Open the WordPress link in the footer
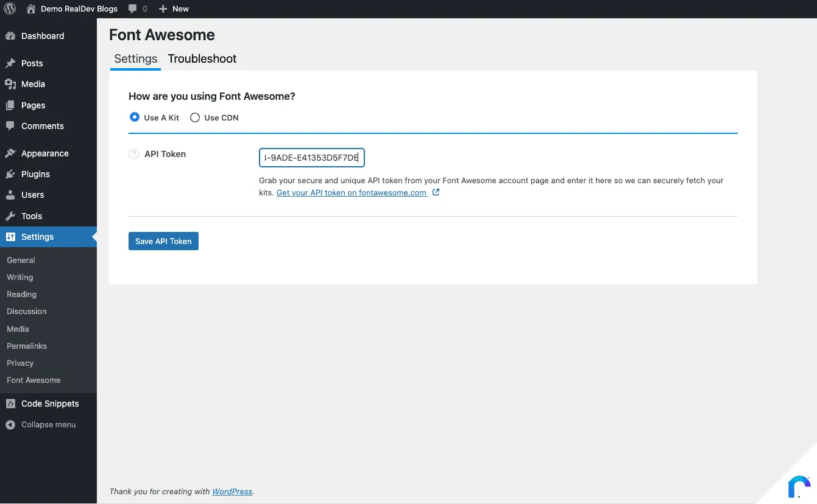This screenshot has width=817, height=504. (x=232, y=491)
